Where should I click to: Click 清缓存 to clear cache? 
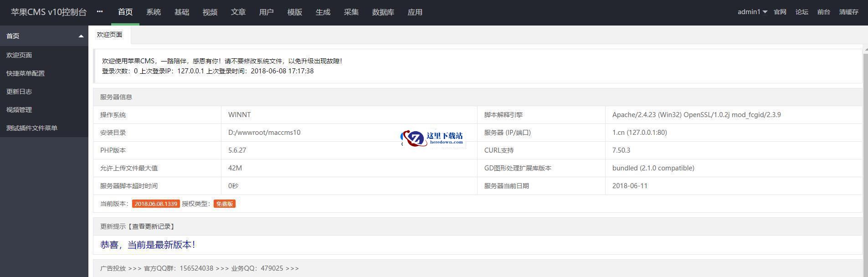[849, 12]
